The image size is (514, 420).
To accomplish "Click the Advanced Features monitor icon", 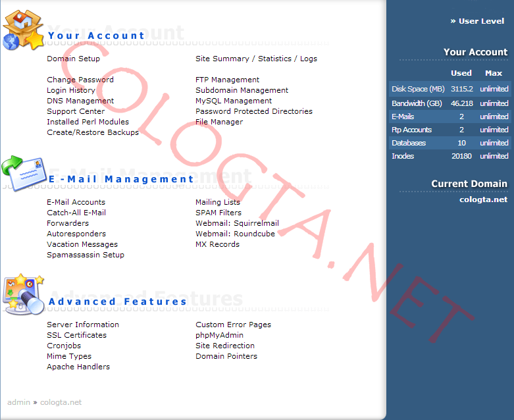I will (23, 295).
